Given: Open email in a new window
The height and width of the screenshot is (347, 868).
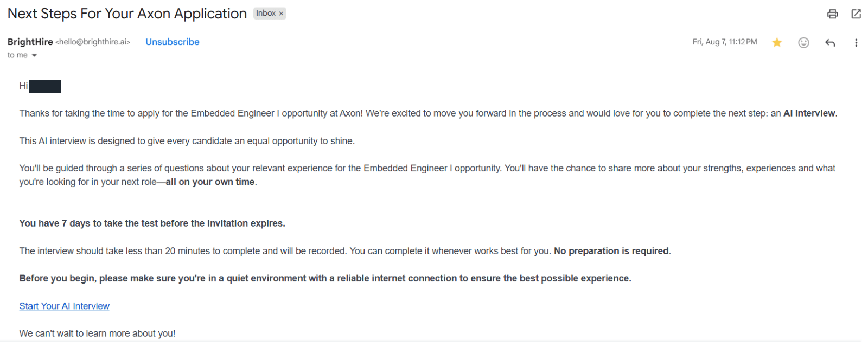Looking at the screenshot, I should click(856, 14).
